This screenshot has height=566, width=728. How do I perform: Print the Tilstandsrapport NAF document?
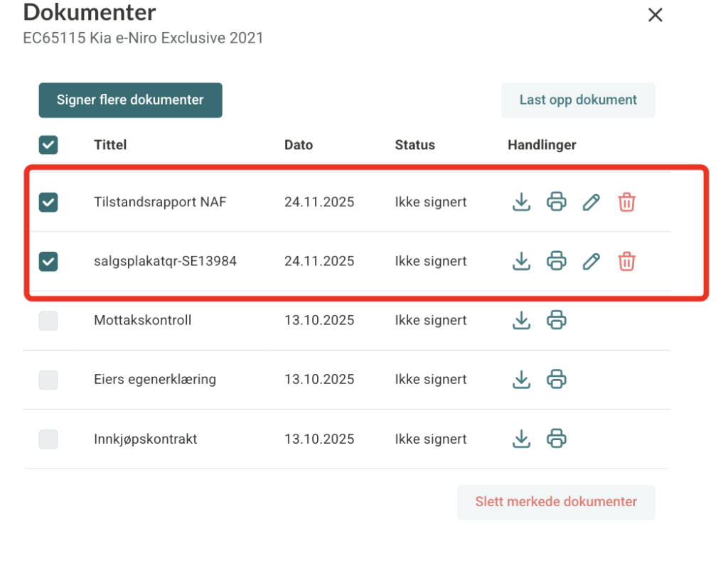556,202
